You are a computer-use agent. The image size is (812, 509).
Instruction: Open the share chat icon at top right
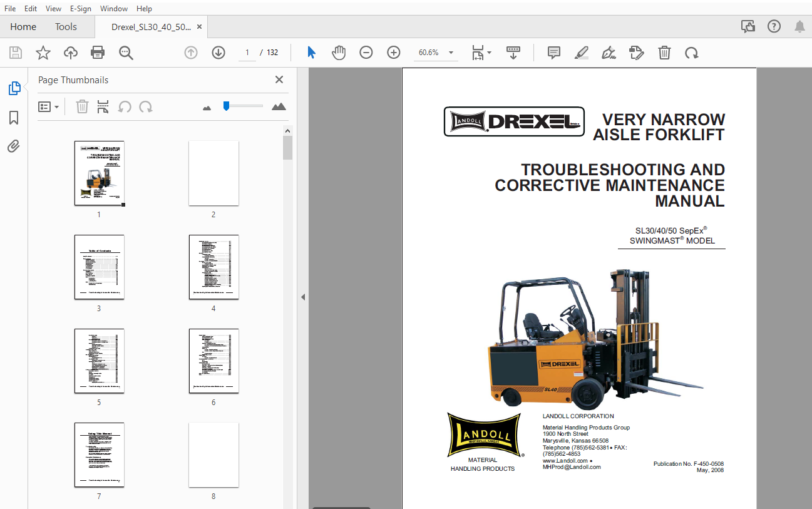tap(748, 26)
